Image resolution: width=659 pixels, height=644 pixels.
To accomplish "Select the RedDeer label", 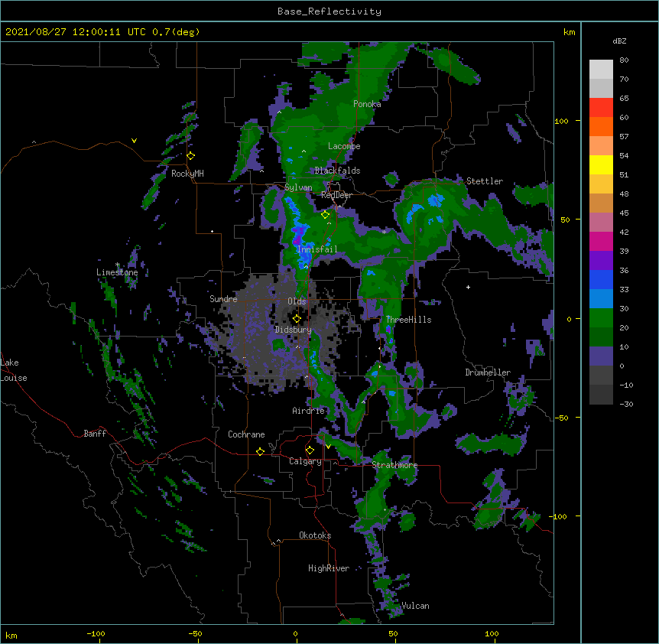I will [x=336, y=195].
